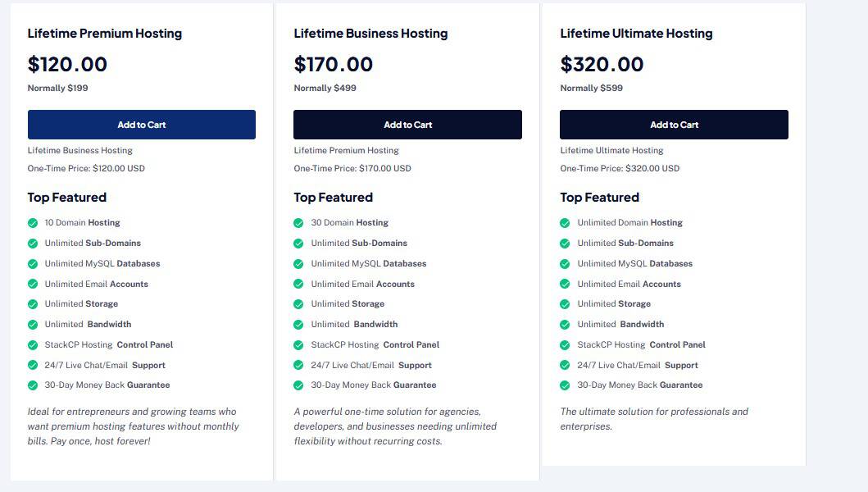The width and height of the screenshot is (868, 492).
Task: Click the checkmark beside 10 Domain Hosting
Action: pyautogui.click(x=33, y=222)
